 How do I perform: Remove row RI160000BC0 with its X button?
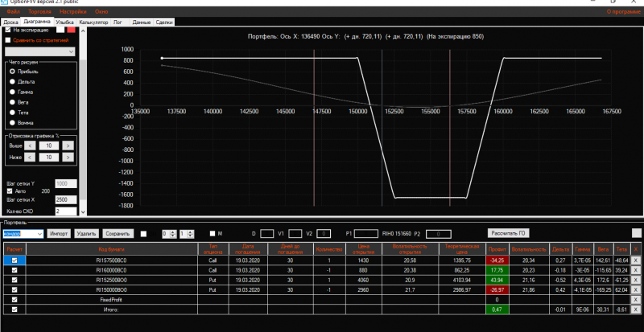click(x=636, y=270)
